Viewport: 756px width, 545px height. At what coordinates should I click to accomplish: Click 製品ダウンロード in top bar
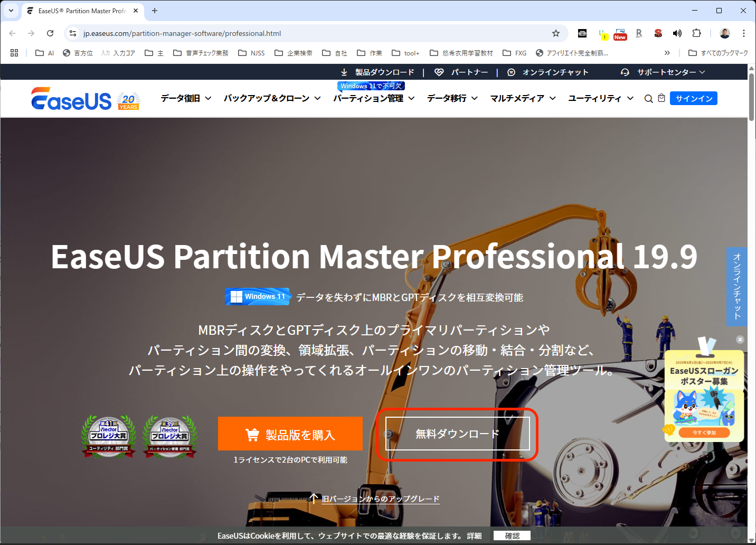coord(377,72)
